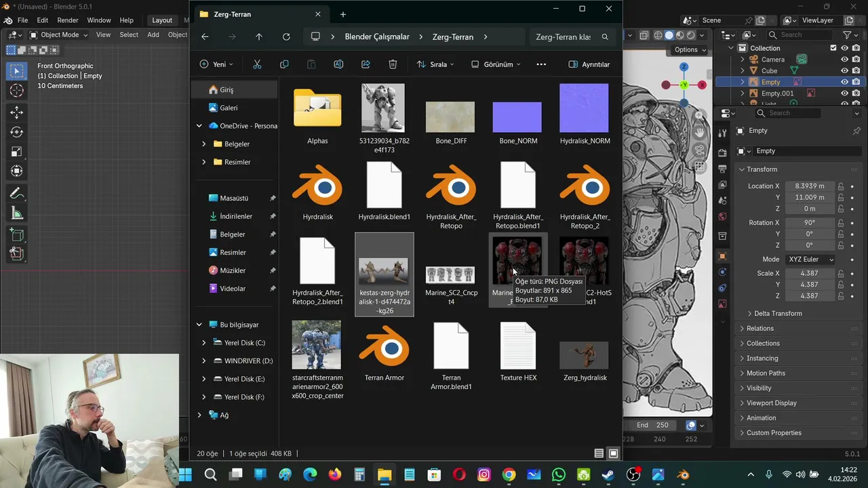The width and height of the screenshot is (868, 488).
Task: Switch to Layout workspace tab
Action: pos(162,20)
